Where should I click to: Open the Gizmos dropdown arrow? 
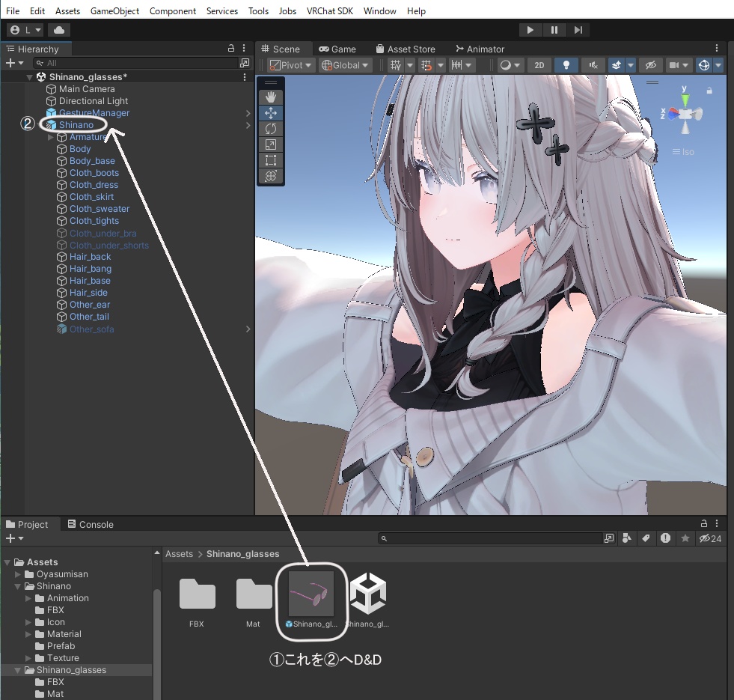718,65
